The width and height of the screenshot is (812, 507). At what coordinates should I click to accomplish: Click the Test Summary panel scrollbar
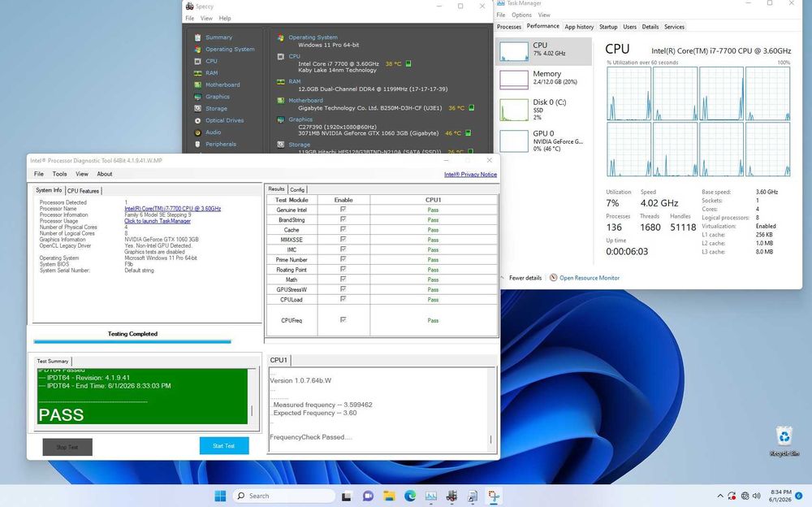253,396
